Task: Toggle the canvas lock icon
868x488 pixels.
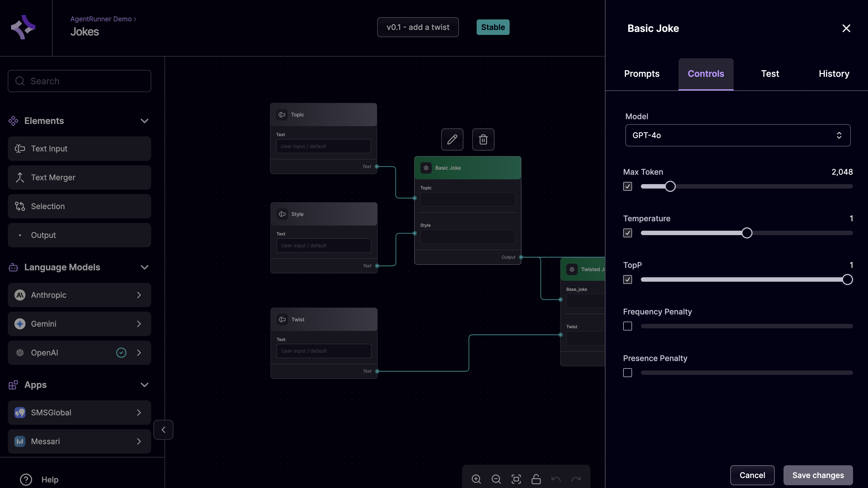Action: click(536, 479)
